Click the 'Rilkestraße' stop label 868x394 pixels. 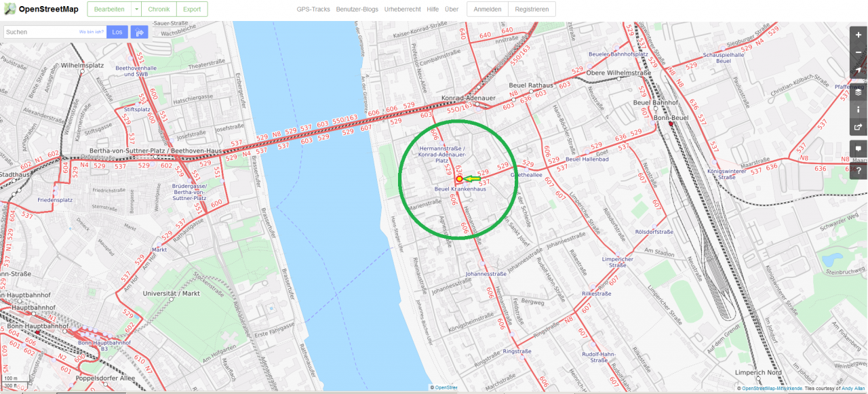tap(597, 294)
